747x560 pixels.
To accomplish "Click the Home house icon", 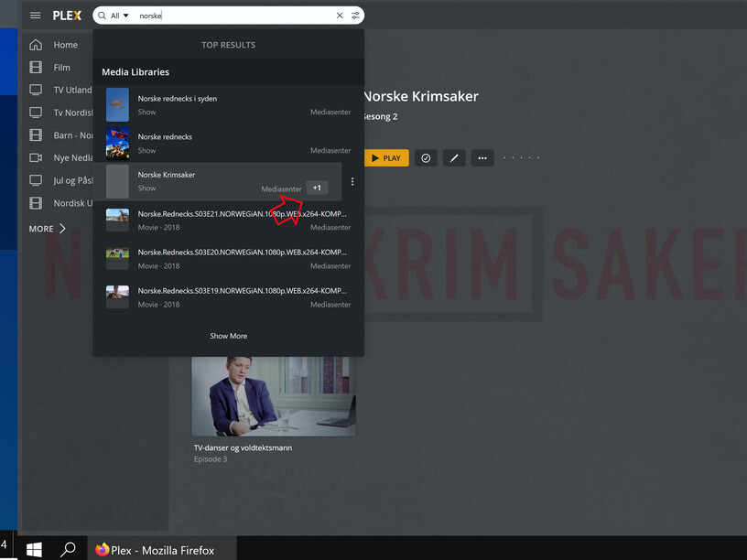I will tap(36, 45).
